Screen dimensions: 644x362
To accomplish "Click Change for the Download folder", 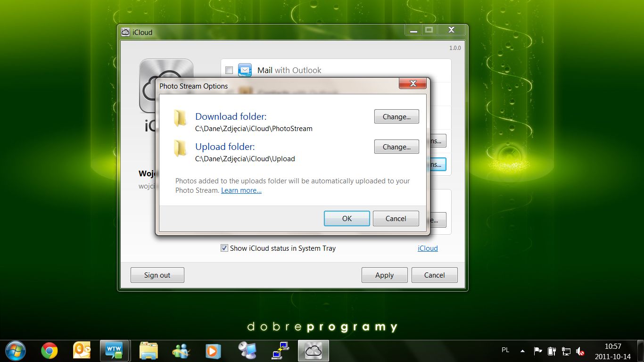I will point(396,116).
